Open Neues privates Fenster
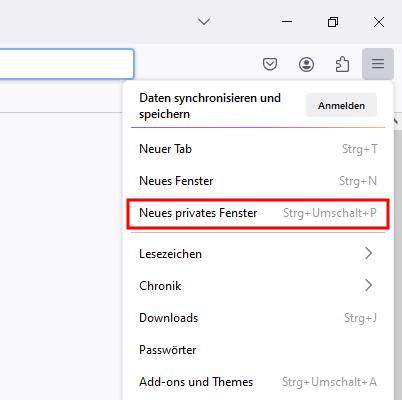Screen dimensions: 402x400 click(x=258, y=213)
